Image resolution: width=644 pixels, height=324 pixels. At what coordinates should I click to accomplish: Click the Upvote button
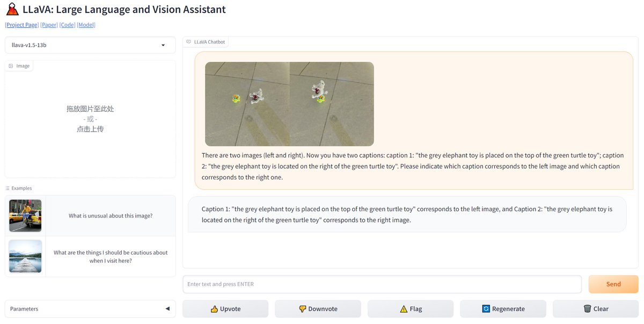225,309
